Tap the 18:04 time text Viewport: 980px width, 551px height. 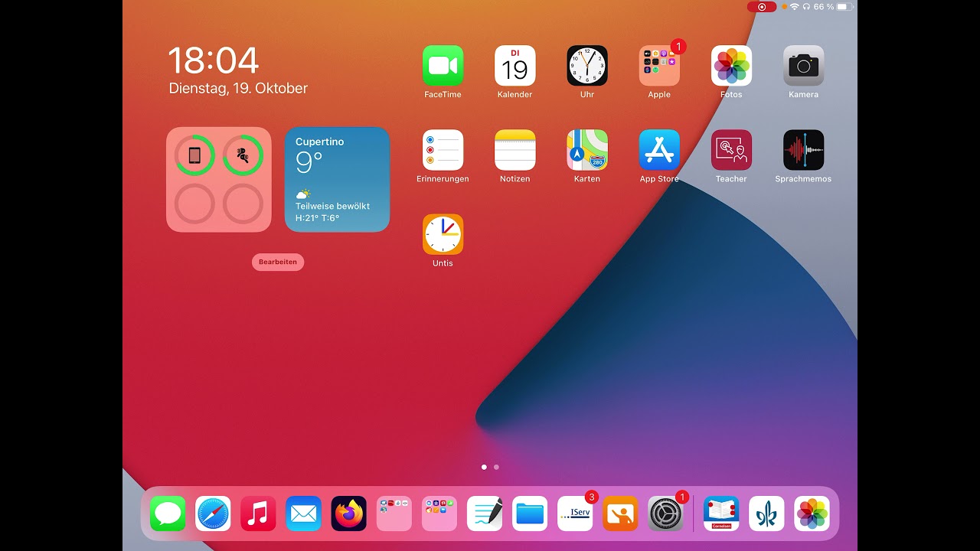214,60
